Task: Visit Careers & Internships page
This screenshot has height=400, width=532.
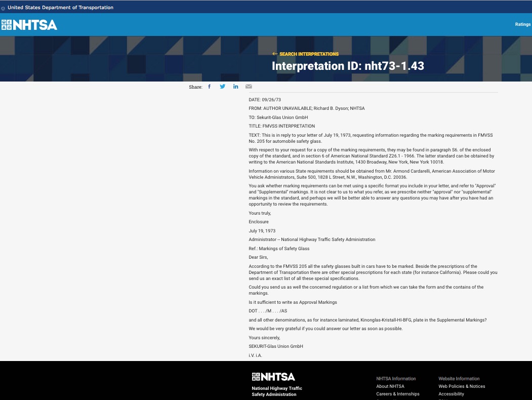Action: pos(397,394)
